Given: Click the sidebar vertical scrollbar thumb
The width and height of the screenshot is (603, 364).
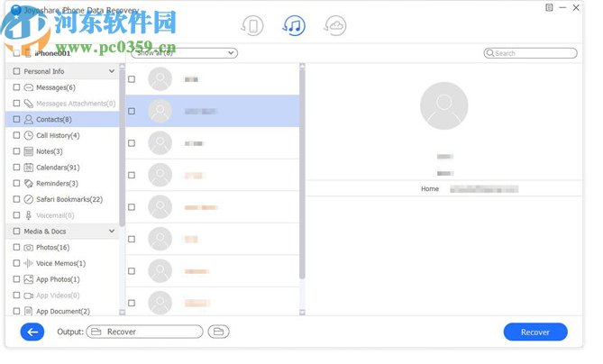Looking at the screenshot, I should tap(123, 148).
